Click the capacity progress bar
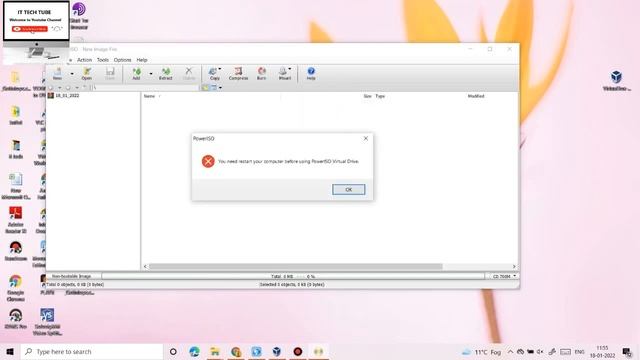The image size is (640, 360). (x=293, y=276)
